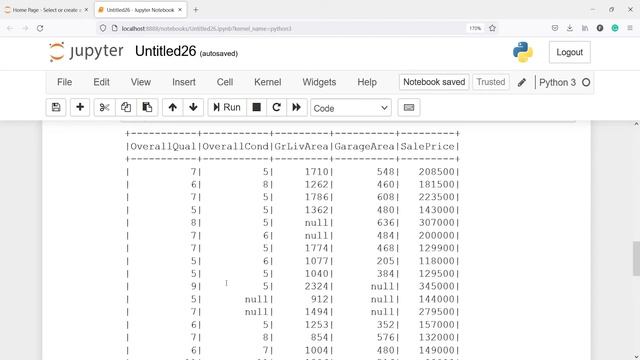Restart kernel and run all cells icon

tap(297, 107)
